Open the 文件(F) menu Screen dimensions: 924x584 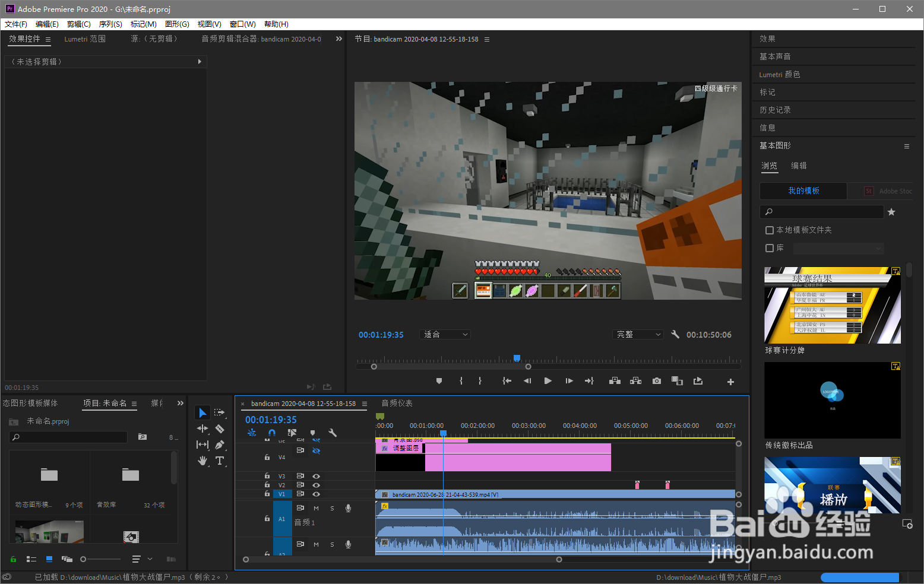click(x=16, y=24)
